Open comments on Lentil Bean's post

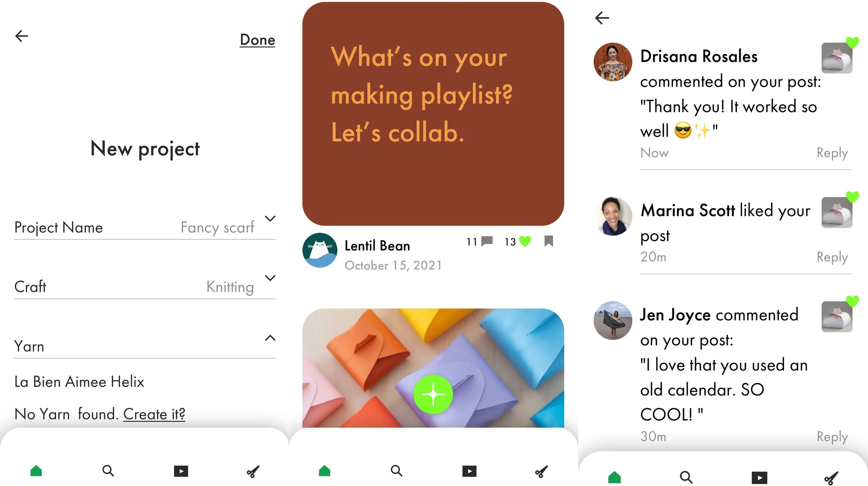click(x=487, y=241)
